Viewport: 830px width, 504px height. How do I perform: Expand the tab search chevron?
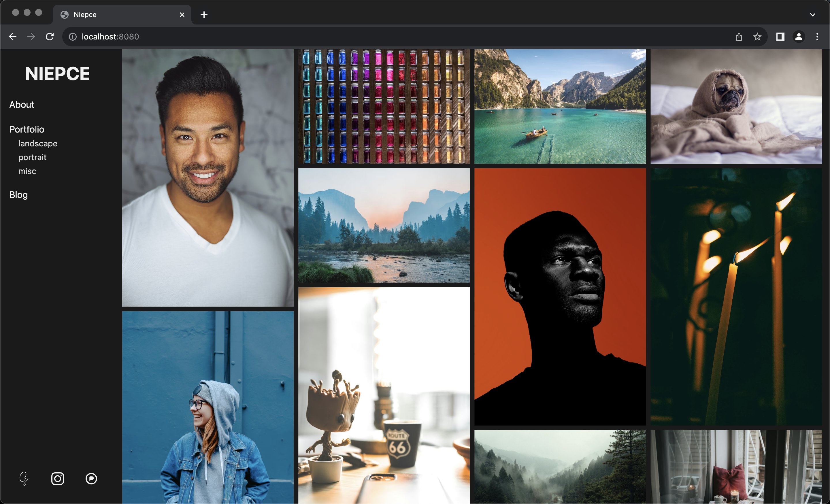tap(812, 15)
